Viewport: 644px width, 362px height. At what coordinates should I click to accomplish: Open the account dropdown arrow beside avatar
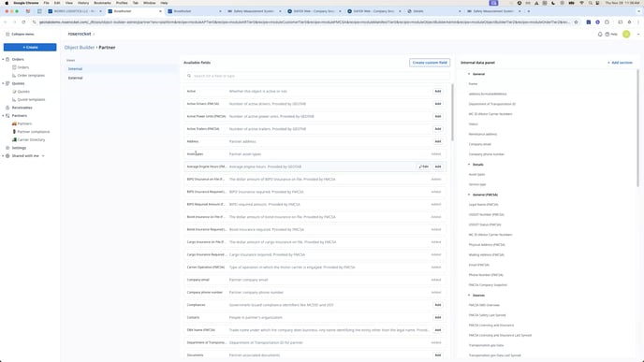point(638,35)
